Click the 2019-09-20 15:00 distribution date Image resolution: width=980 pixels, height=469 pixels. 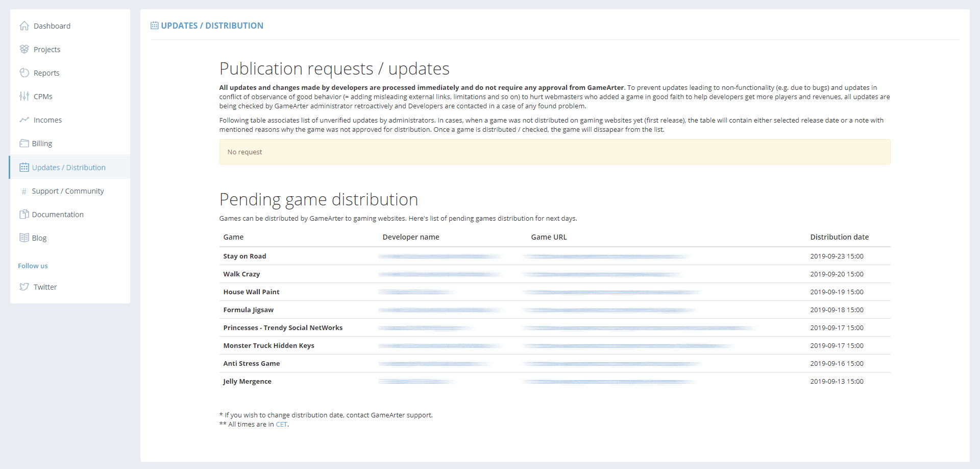point(837,274)
